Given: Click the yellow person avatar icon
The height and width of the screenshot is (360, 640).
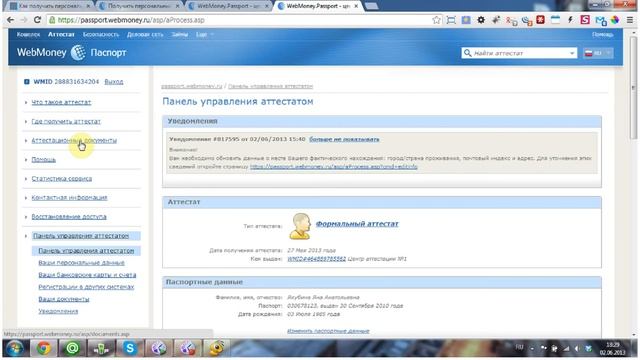Looking at the screenshot, I should (x=300, y=226).
